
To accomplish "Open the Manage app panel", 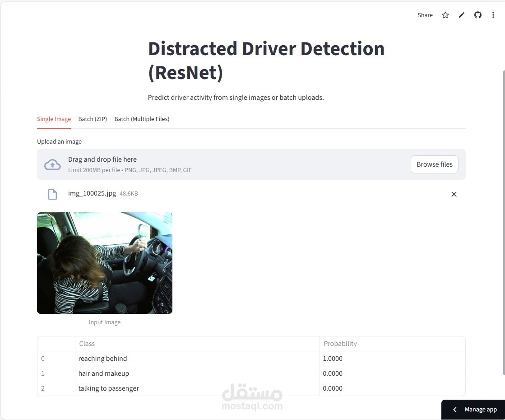I will (x=473, y=409).
